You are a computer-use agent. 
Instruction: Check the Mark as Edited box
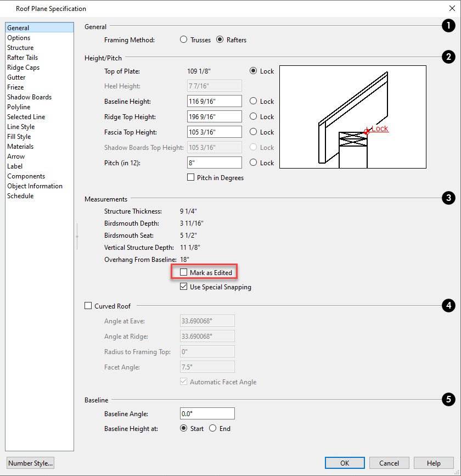(x=183, y=272)
